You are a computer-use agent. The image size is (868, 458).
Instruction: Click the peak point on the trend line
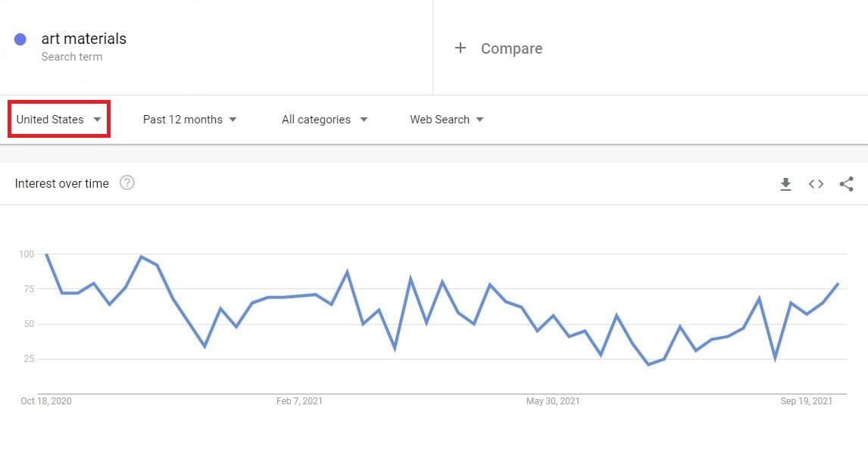(47, 255)
